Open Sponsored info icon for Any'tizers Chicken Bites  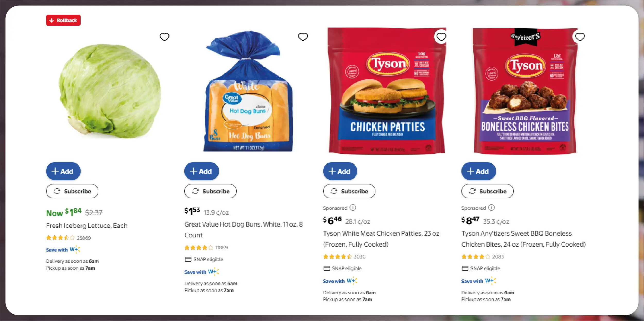tap(491, 208)
